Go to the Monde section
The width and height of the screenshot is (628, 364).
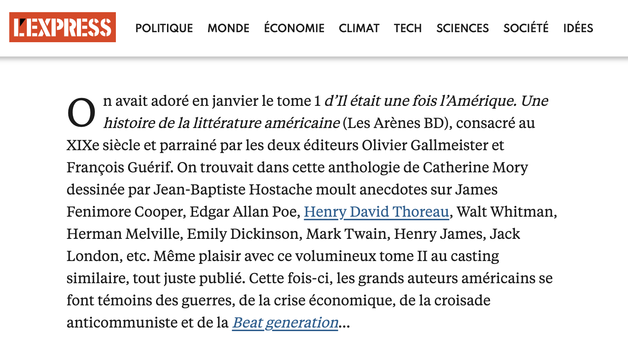229,28
